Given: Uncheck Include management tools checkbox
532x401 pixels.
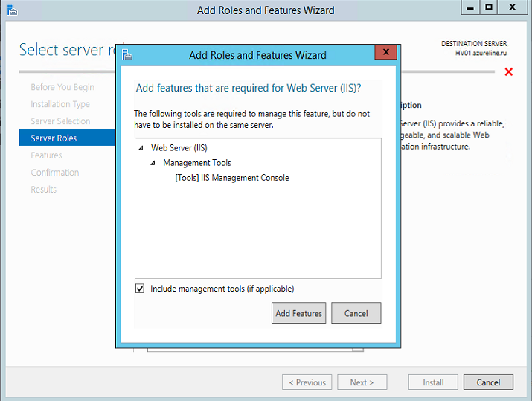Looking at the screenshot, I should pos(140,289).
